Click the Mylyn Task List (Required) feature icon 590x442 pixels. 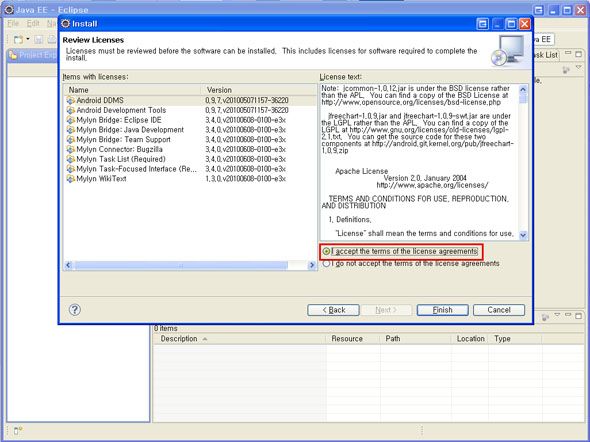[70, 159]
